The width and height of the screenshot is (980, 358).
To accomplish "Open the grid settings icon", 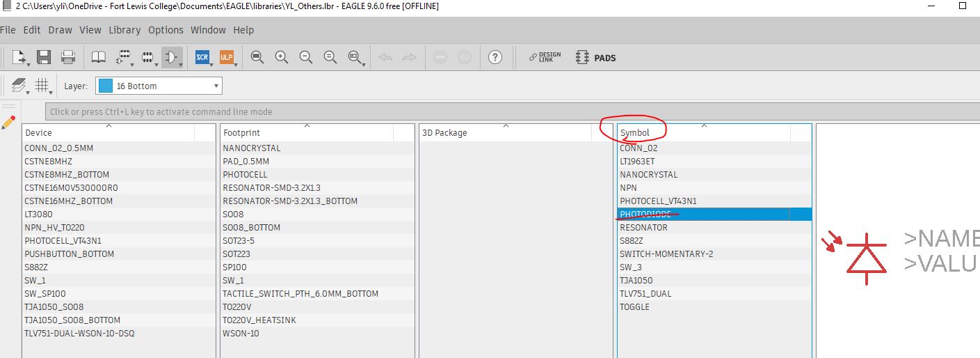I will point(42,86).
